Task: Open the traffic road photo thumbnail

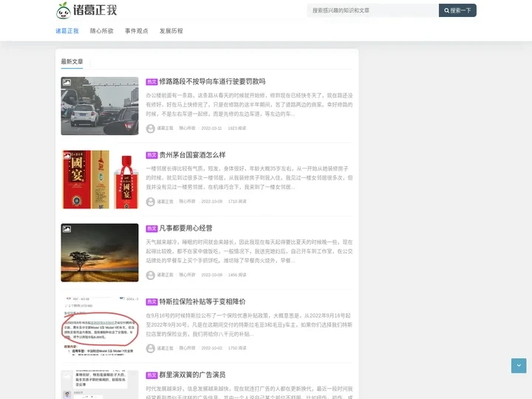Action: [100, 106]
